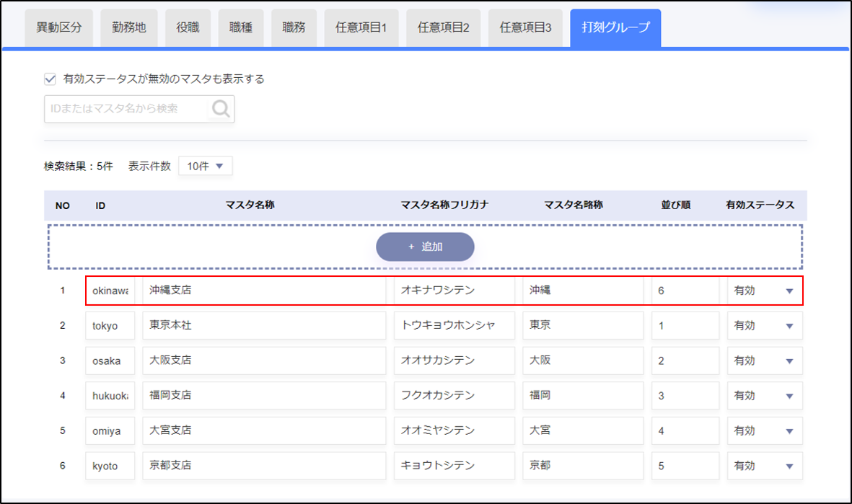The height and width of the screenshot is (504, 852).
Task: Click the okinawa ID field
Action: 110,291
